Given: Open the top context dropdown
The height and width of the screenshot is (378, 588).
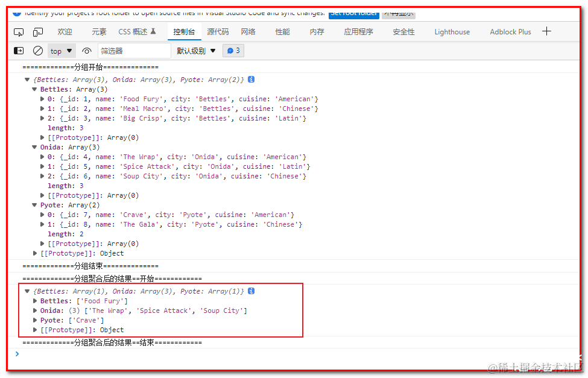Looking at the screenshot, I should pyautogui.click(x=62, y=51).
